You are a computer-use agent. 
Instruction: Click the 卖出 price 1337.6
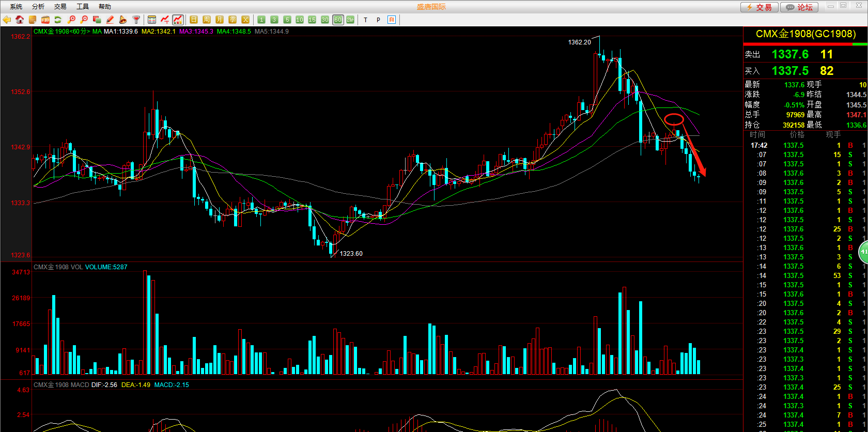click(790, 54)
